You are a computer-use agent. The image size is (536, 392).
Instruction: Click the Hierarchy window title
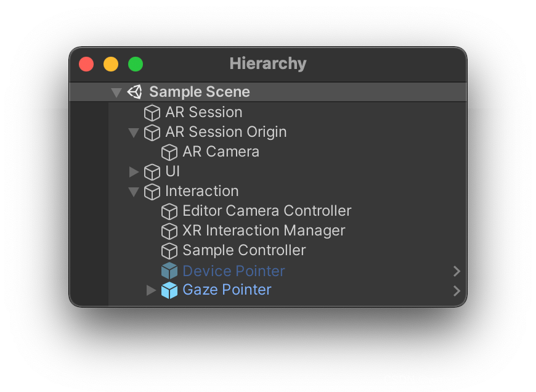coord(267,63)
